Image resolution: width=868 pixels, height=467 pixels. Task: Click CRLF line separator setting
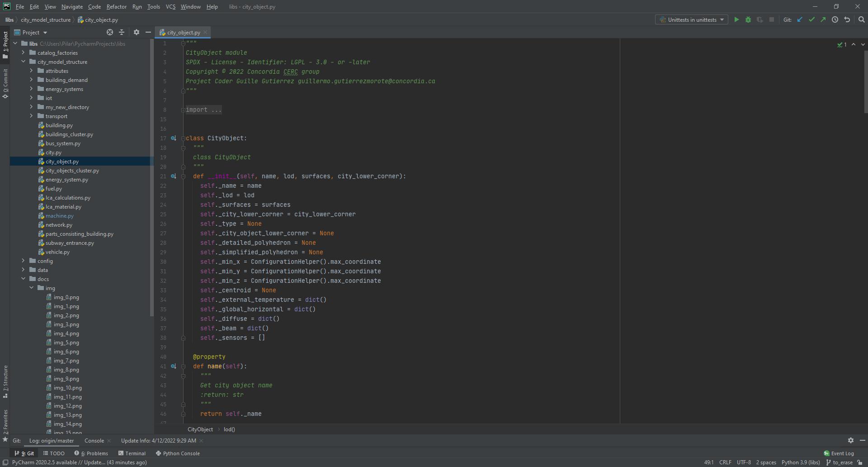(x=725, y=462)
